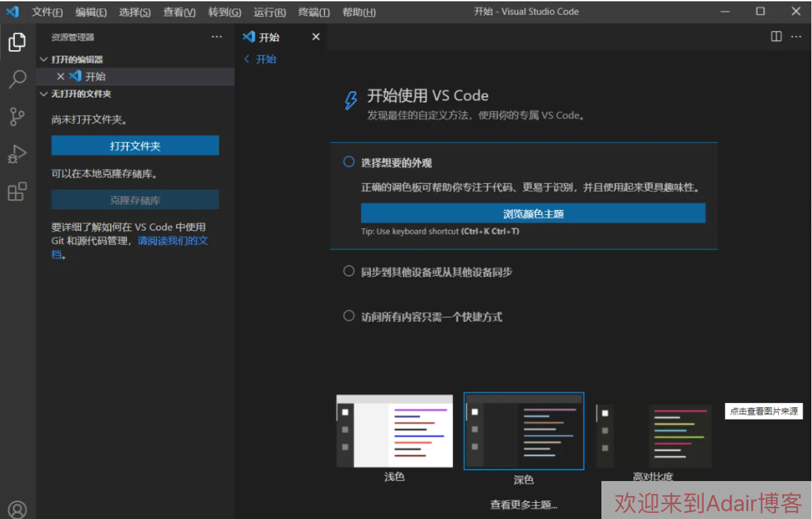
Task: Close the 开始 editor tab
Action: pos(316,37)
